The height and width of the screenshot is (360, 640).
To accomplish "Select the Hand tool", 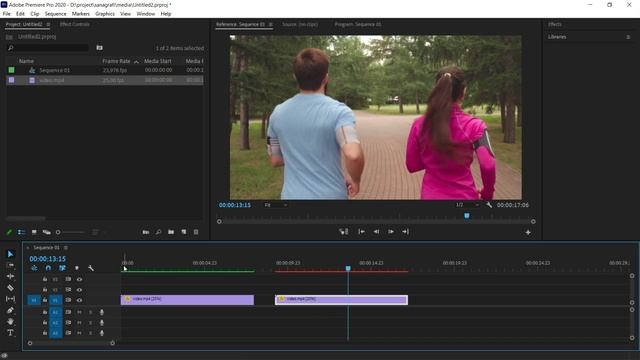I will tap(10, 321).
